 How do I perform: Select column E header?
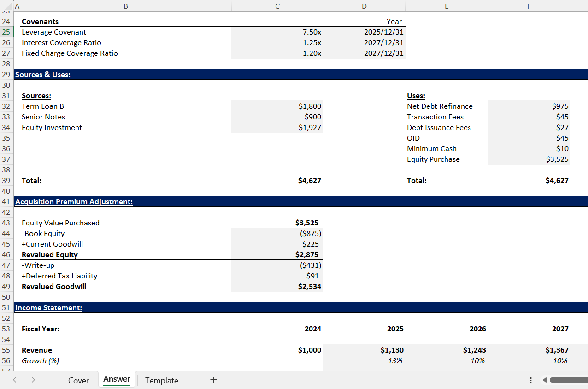pos(446,6)
